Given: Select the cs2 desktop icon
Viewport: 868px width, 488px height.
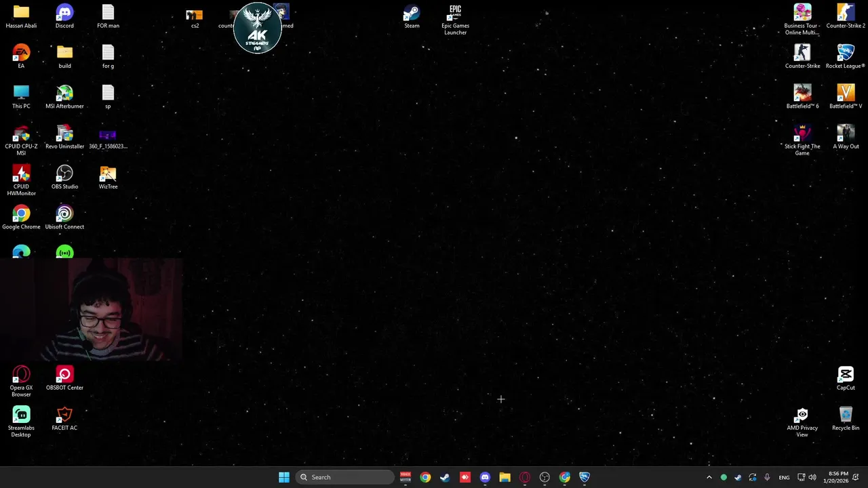Looking at the screenshot, I should [x=195, y=18].
